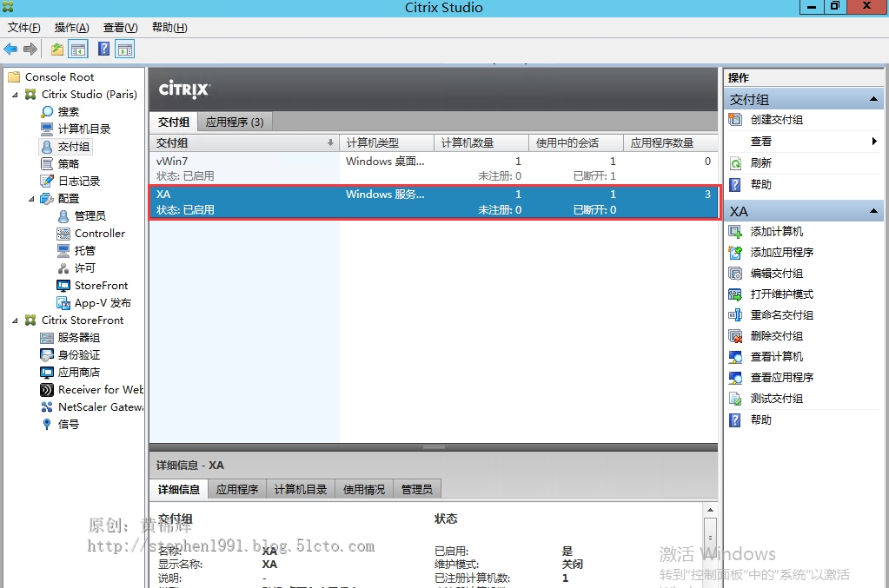Open the 许可 tree node
This screenshot has width=889, height=588.
84,268
